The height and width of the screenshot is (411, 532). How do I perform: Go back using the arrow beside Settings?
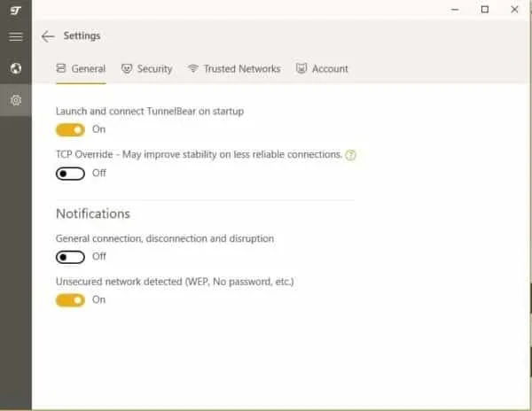[48, 36]
